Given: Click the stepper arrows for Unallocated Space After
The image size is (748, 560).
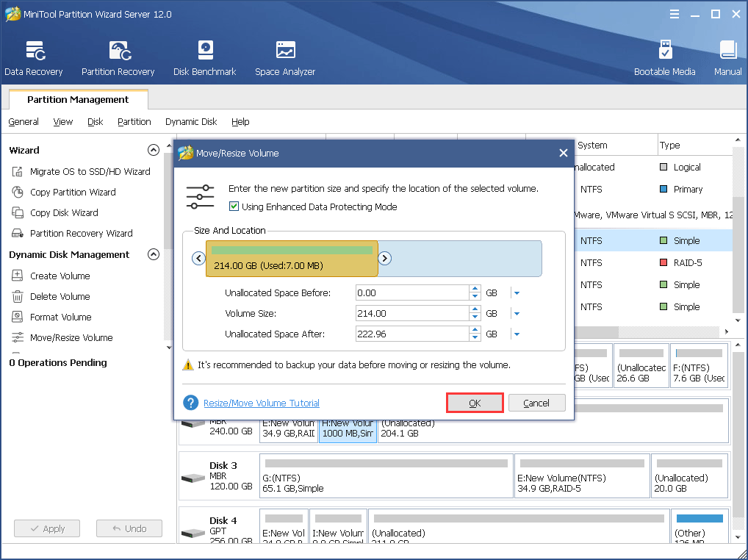Looking at the screenshot, I should 475,334.
